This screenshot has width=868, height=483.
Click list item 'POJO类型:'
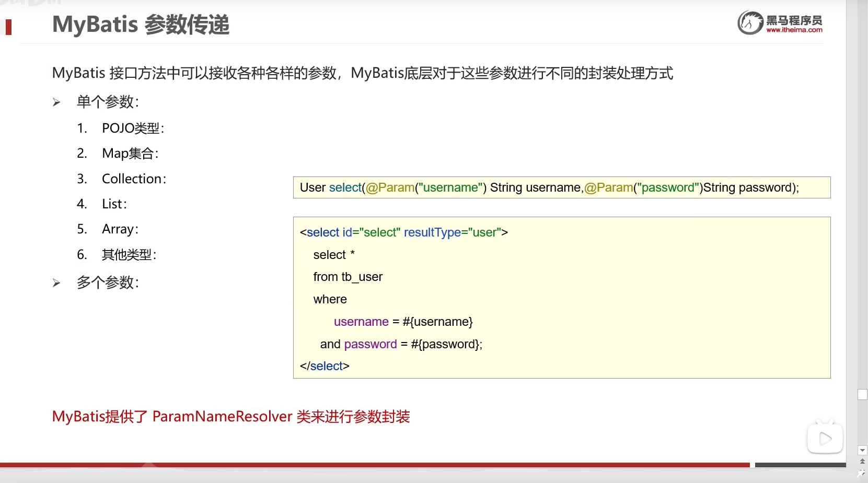tap(133, 128)
